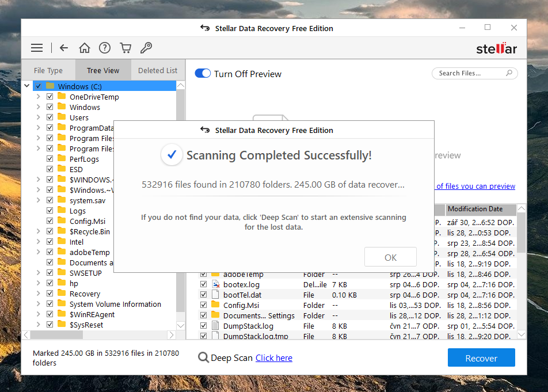Click the hp folder icon
The image size is (548, 392).
62,283
